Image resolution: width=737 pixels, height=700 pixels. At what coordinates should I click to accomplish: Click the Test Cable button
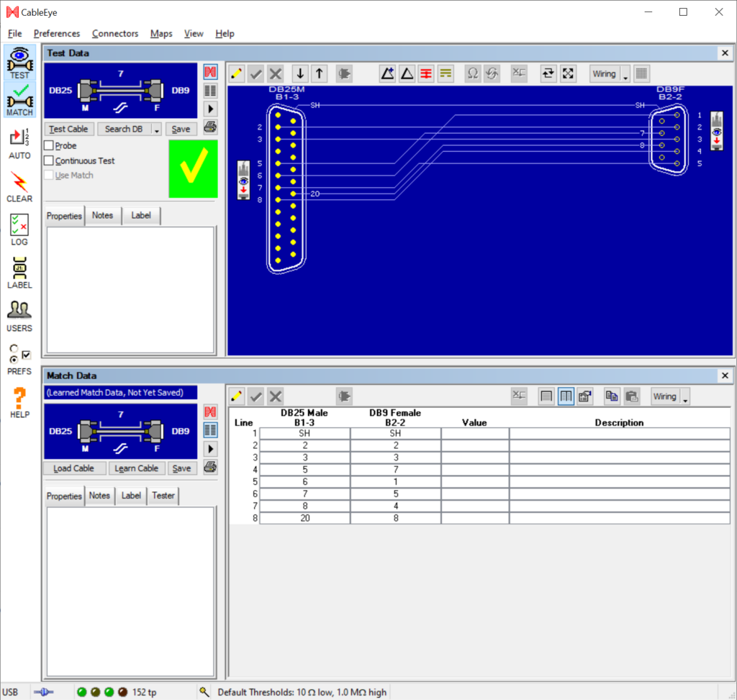(x=68, y=129)
